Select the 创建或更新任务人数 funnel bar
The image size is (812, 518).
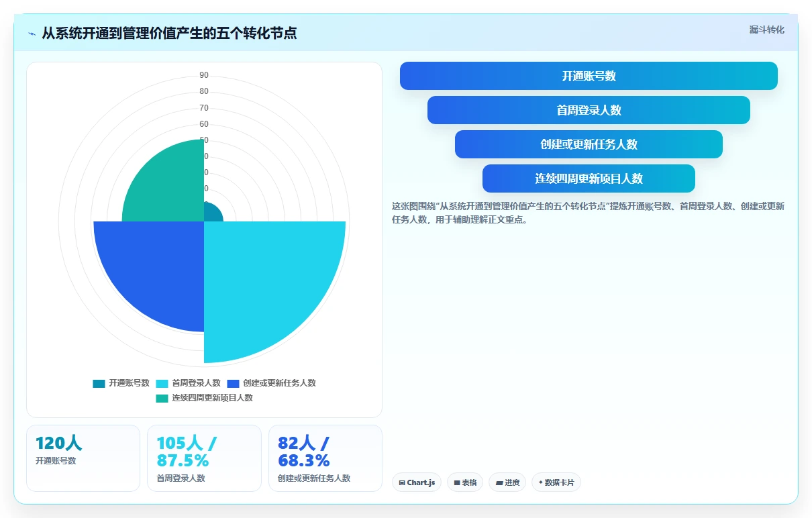point(589,144)
